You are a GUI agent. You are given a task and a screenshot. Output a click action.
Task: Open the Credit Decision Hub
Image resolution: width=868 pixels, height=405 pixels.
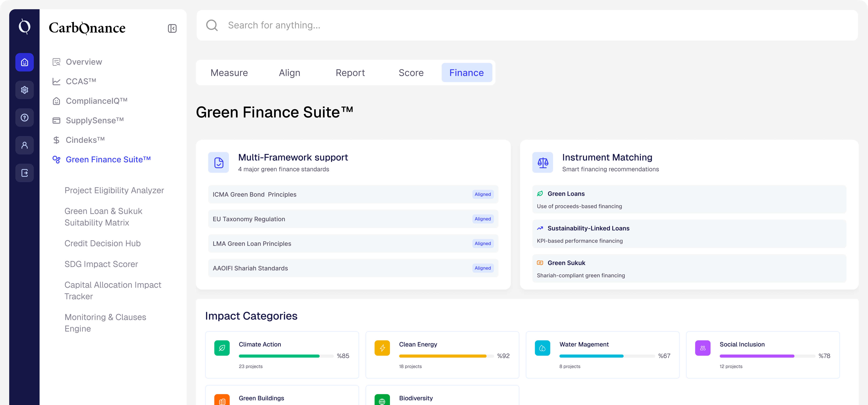point(102,243)
